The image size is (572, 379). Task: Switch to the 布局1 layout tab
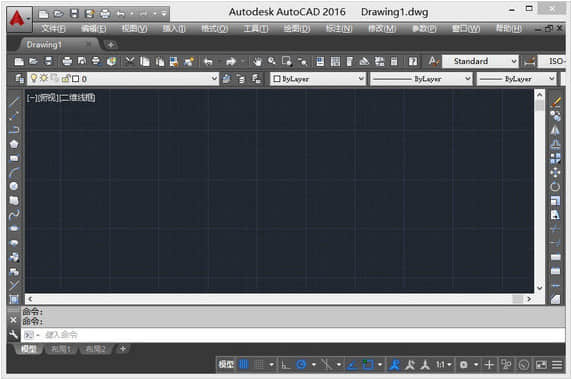click(61, 349)
